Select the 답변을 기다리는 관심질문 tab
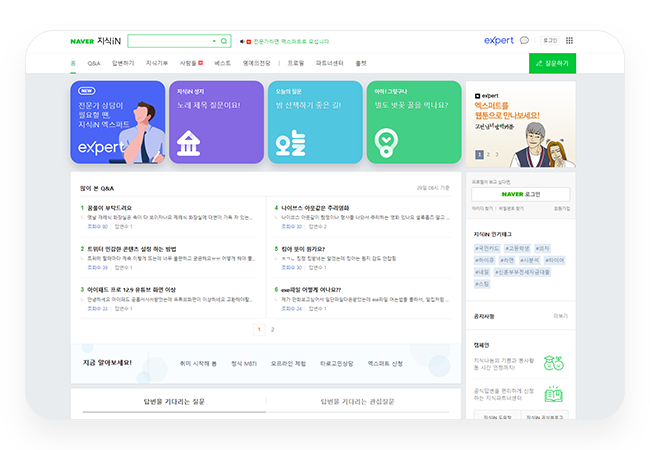This screenshot has height=450, width=650. (357, 402)
